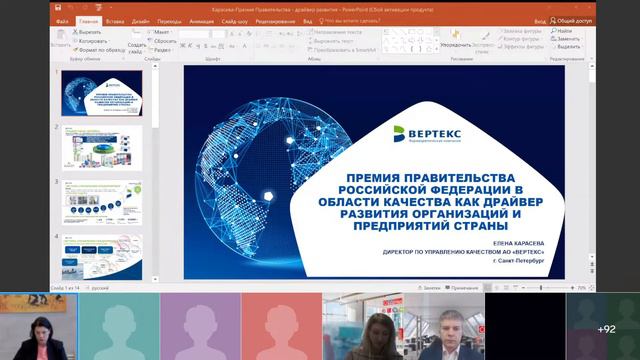Screen dimensions: 640x360
Task: Click the Найти find button
Action: tap(562, 31)
